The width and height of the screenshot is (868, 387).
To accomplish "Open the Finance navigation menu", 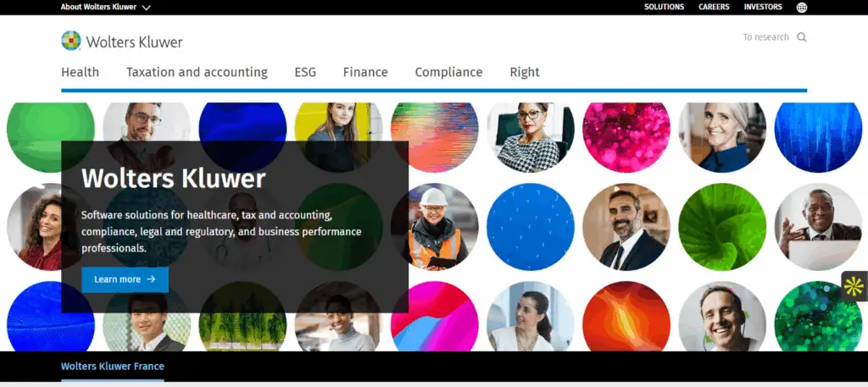I will (x=365, y=73).
